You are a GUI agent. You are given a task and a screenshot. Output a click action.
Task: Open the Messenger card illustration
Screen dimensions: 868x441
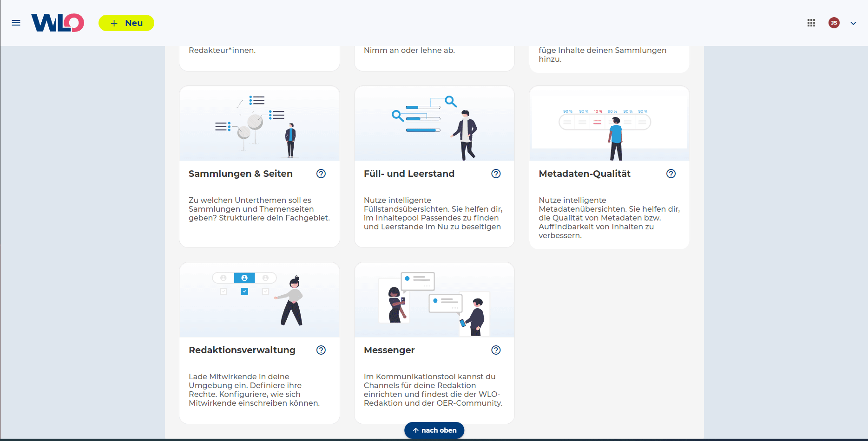[434, 300]
